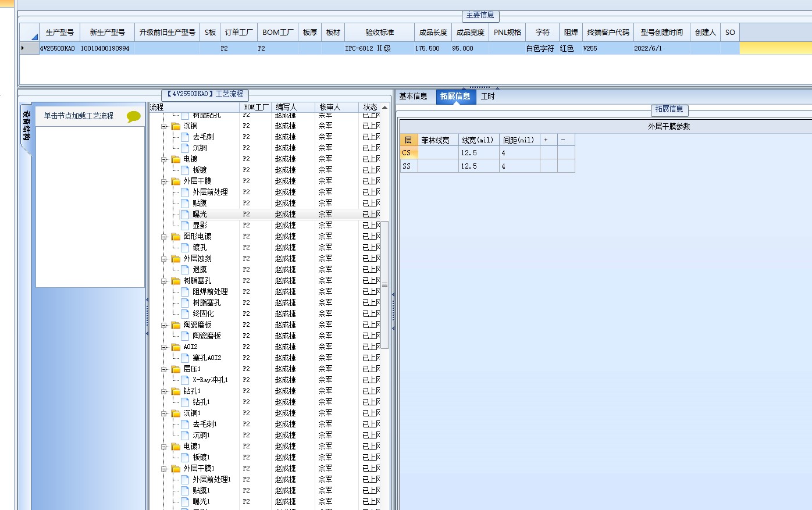Click the scroll-up arrow above process tree scrollbar
Screen dimensions: 812x510
(x=384, y=108)
